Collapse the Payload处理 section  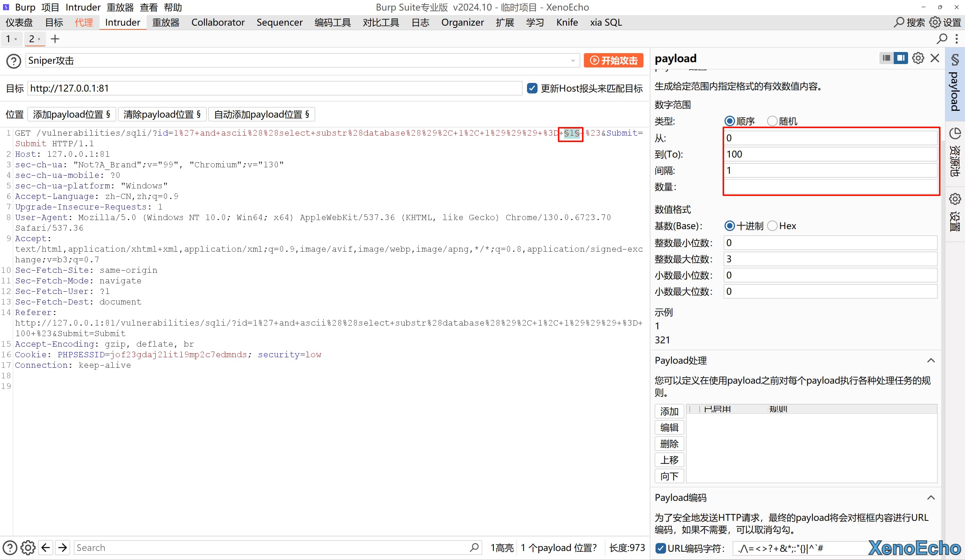(931, 361)
